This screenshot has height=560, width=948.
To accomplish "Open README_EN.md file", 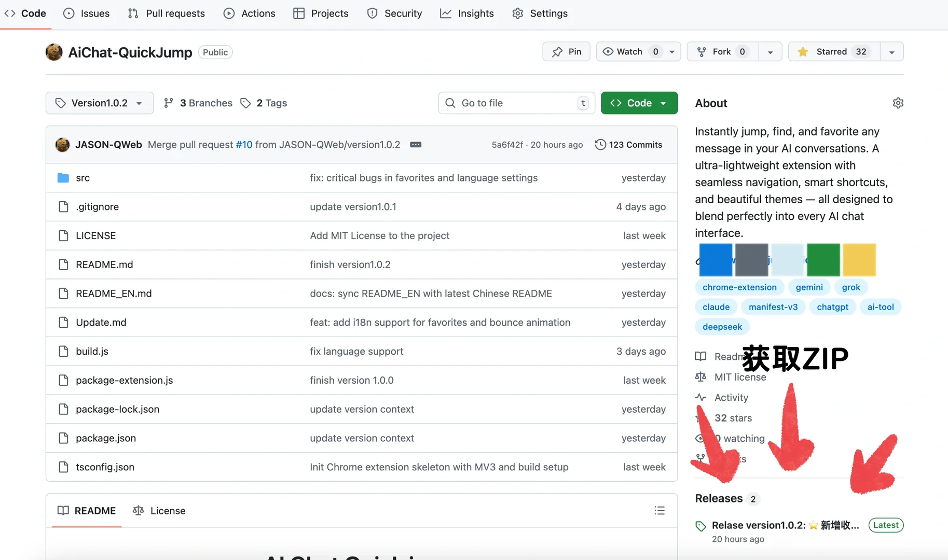I will (x=114, y=293).
